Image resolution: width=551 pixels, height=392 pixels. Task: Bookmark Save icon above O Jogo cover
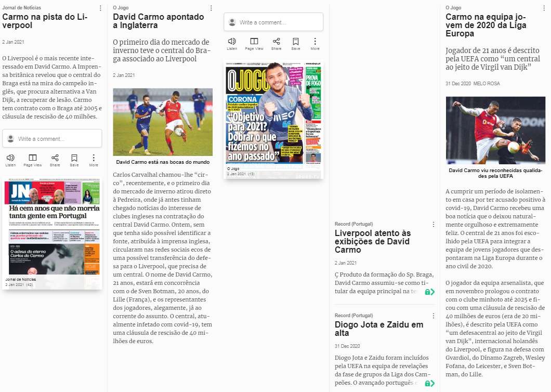296,42
